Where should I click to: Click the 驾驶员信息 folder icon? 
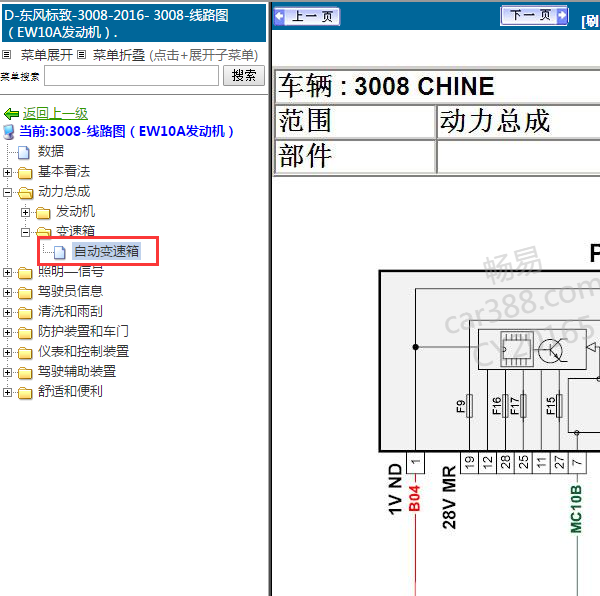(x=25, y=293)
